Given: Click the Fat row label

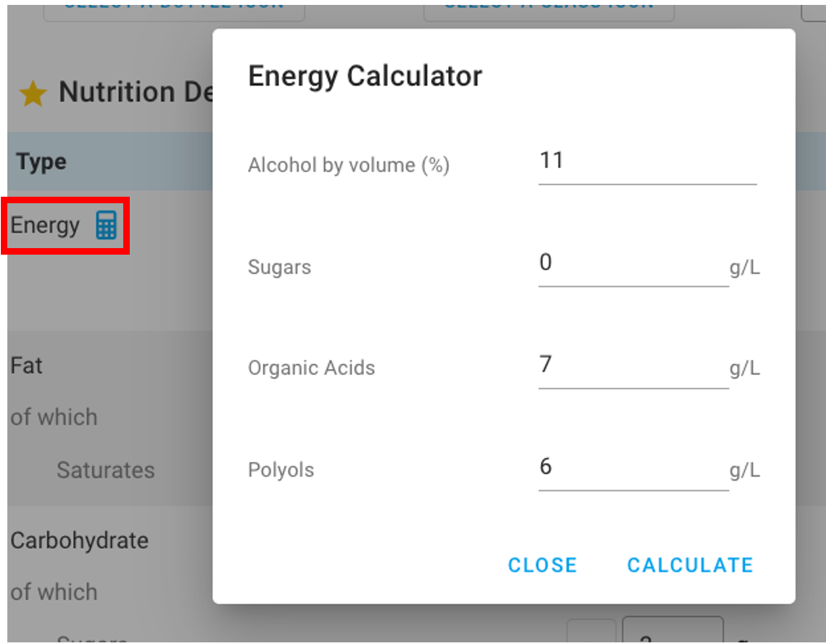Looking at the screenshot, I should 26,366.
